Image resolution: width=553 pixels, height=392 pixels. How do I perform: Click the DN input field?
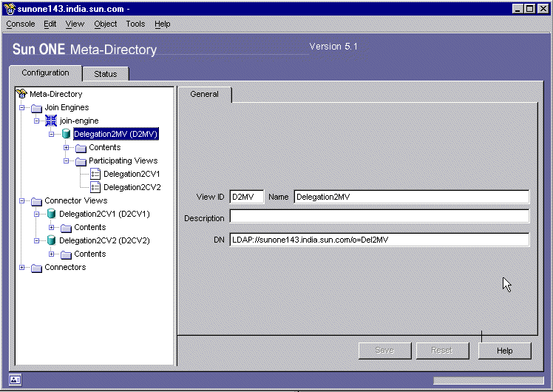click(379, 240)
